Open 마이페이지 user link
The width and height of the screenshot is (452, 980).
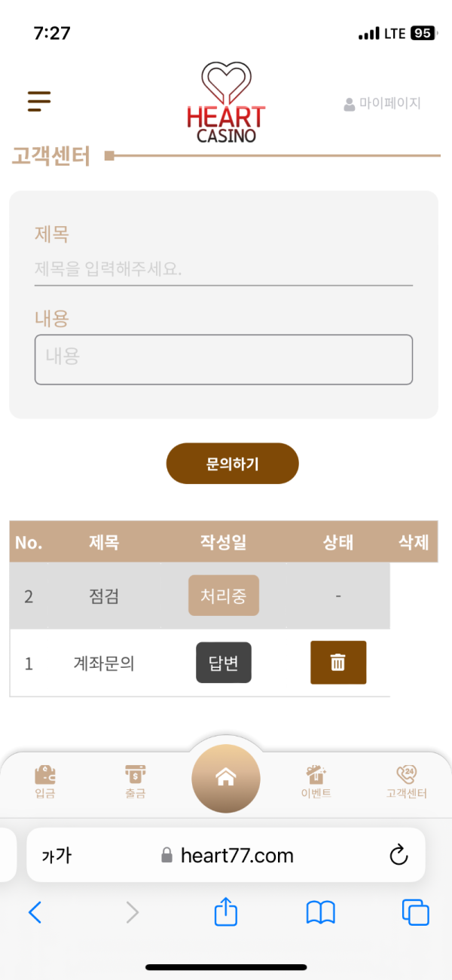[382, 104]
